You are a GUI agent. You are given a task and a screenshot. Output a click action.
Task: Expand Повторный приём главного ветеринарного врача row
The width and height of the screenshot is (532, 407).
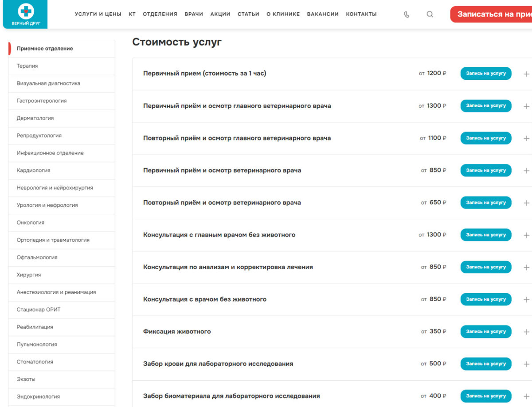click(x=526, y=138)
